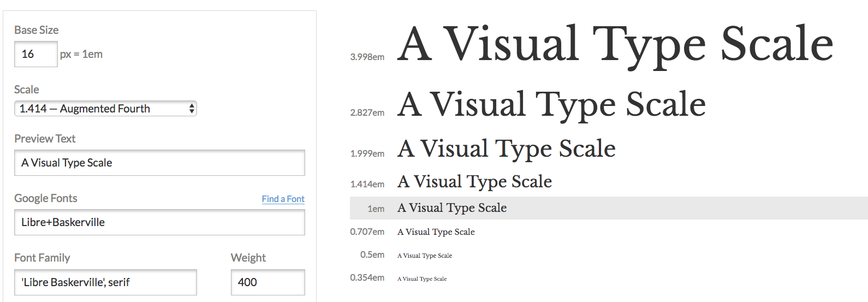The width and height of the screenshot is (868, 302).
Task: Click the Font Family input field
Action: [x=105, y=282]
